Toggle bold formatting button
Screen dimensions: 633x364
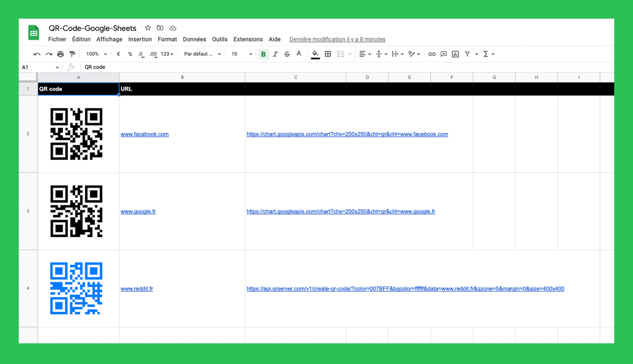click(x=263, y=54)
